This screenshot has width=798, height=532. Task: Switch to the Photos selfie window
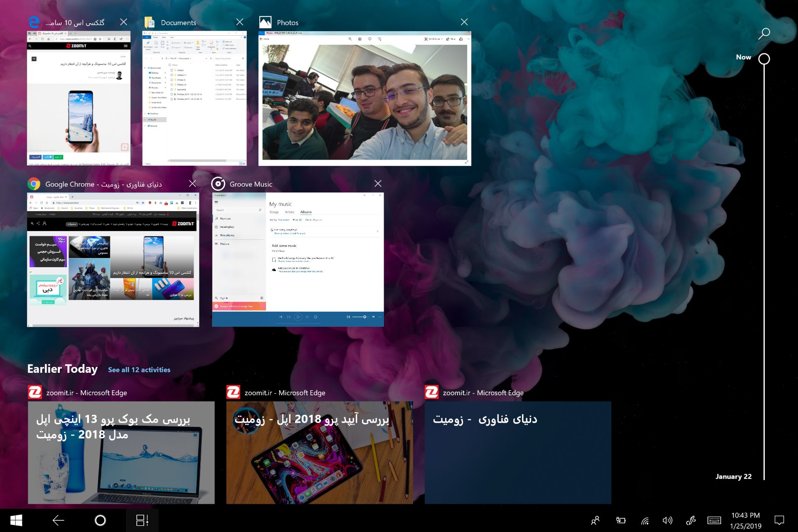(365, 99)
